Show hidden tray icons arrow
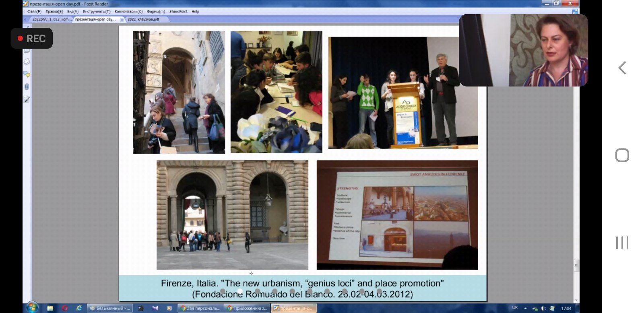The height and width of the screenshot is (313, 644). [525, 308]
